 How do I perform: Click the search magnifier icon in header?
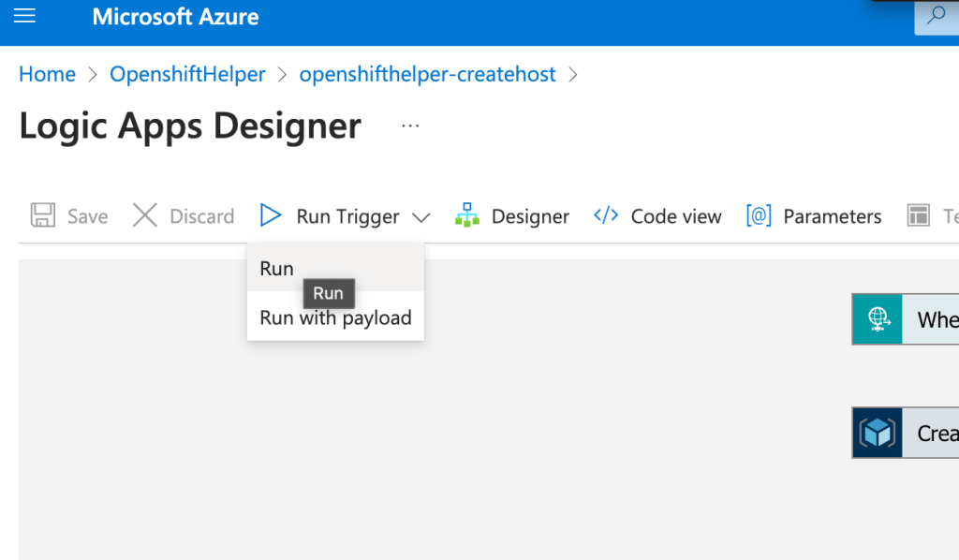pyautogui.click(x=936, y=15)
